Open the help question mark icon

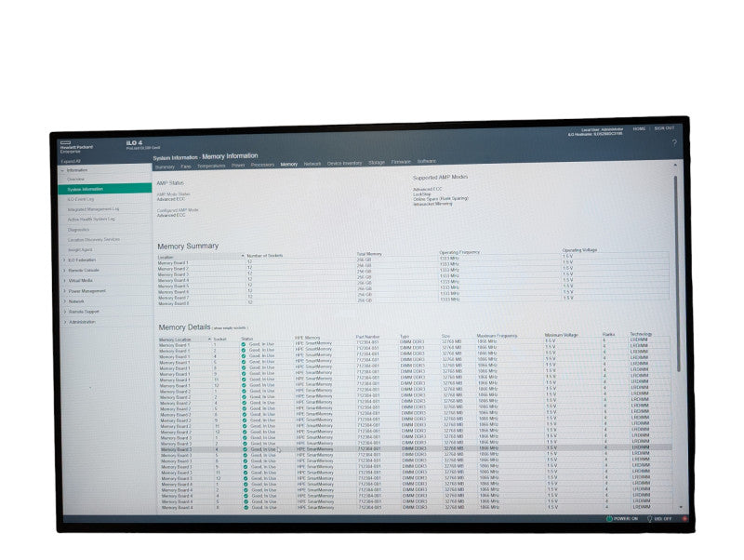click(674, 142)
